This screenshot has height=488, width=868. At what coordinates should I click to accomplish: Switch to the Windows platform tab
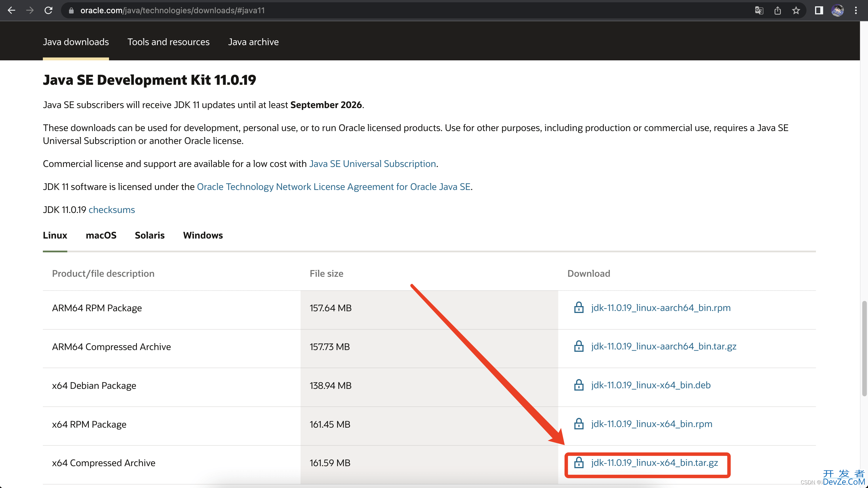pos(203,235)
